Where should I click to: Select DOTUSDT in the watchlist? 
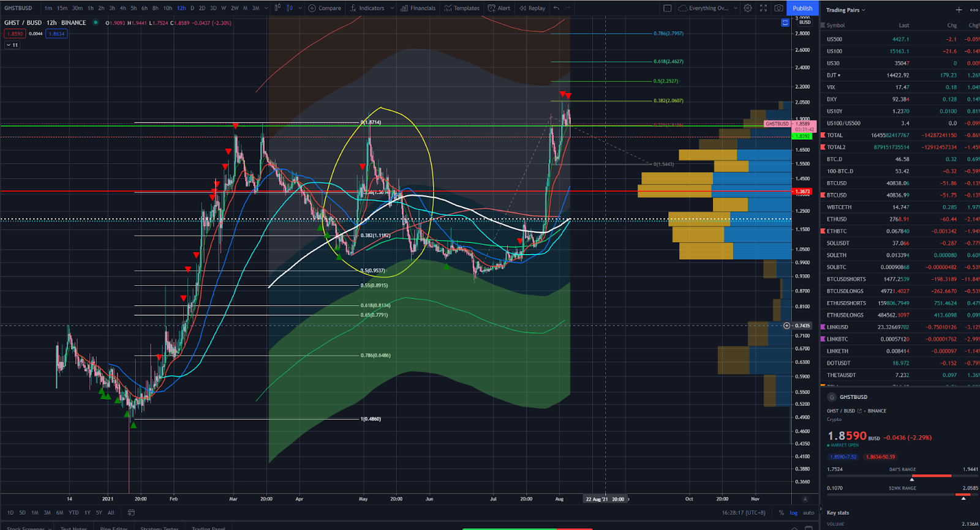tap(900, 363)
